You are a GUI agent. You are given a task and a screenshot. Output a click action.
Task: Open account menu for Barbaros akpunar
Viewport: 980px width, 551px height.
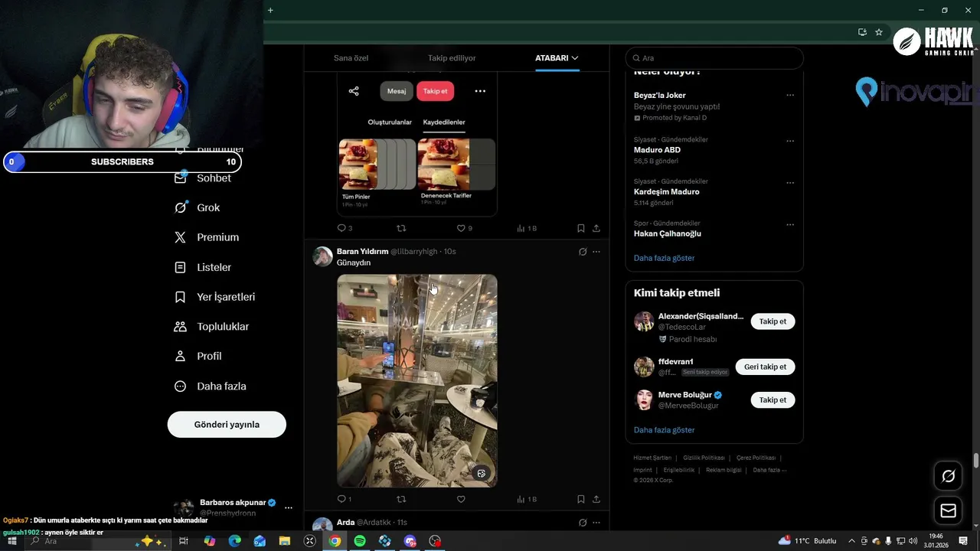point(289,507)
